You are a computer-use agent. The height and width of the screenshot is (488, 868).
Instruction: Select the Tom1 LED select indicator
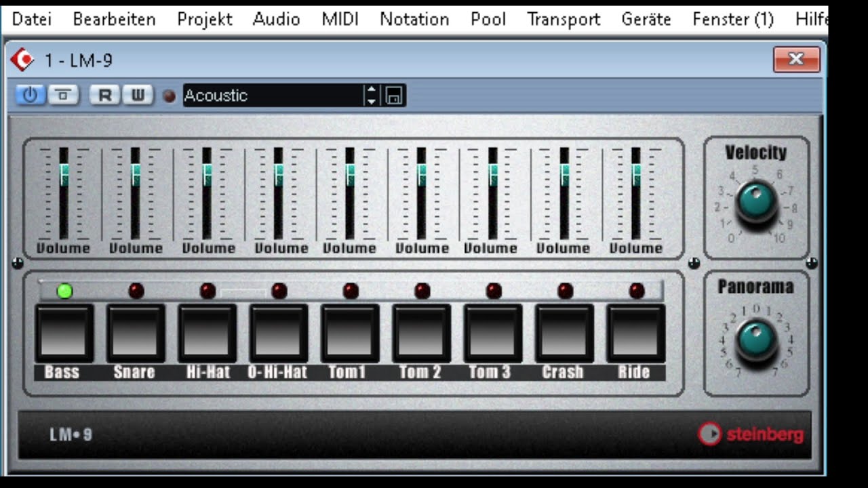[x=351, y=291]
